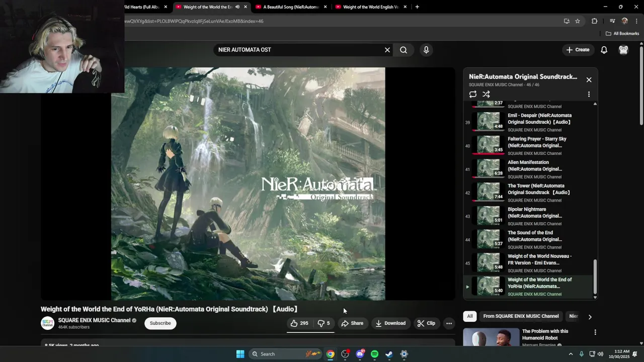Switch to the Wild Hearts Full Album tab

(145, 7)
